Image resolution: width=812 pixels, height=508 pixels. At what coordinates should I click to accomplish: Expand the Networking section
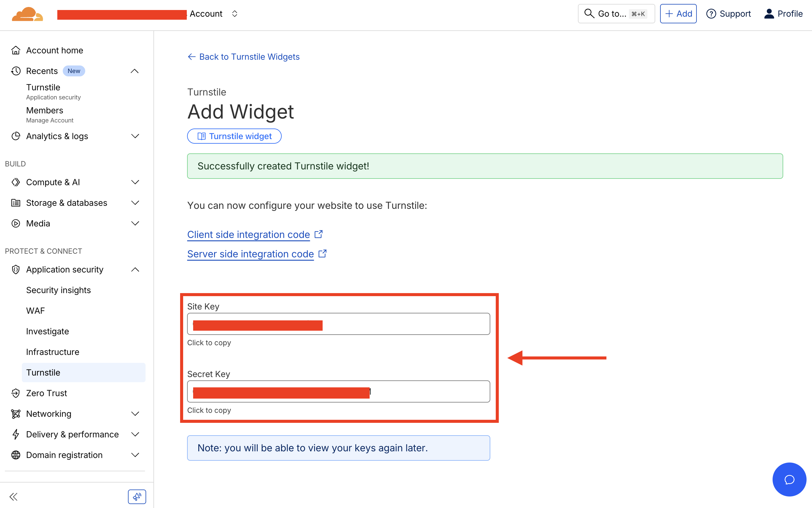coord(135,414)
